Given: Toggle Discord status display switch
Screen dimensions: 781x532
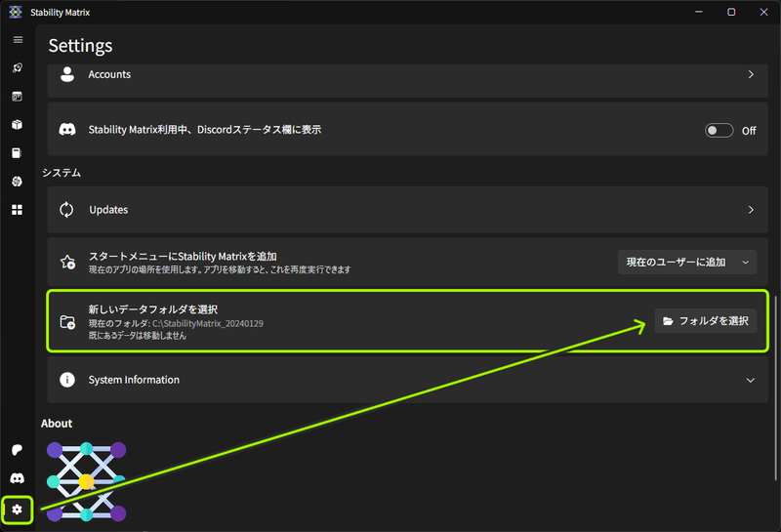Looking at the screenshot, I should tap(719, 131).
